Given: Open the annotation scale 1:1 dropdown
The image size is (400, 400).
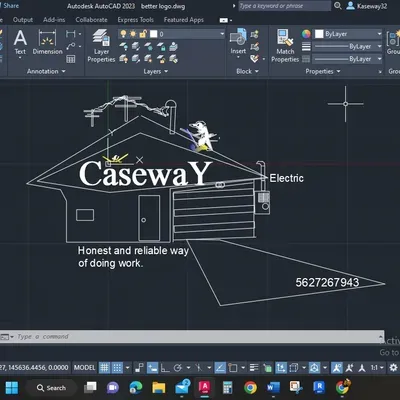Looking at the screenshot, I should pos(377,368).
